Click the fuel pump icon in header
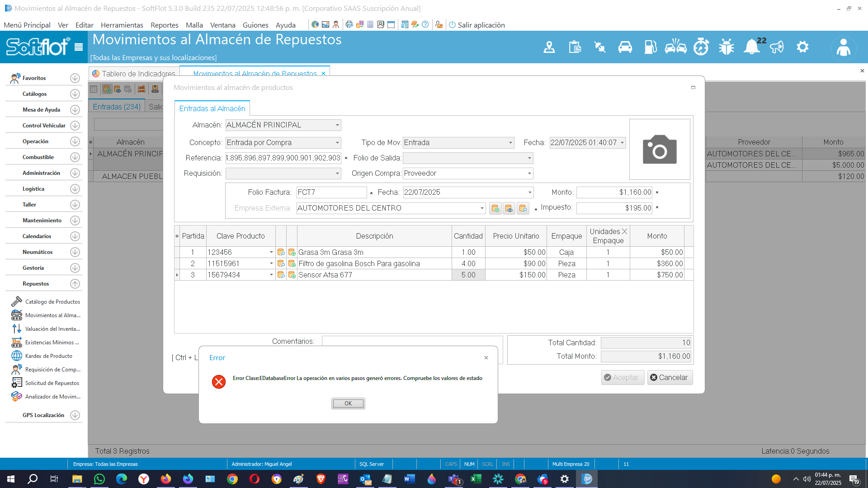The width and height of the screenshot is (868, 488). (650, 47)
